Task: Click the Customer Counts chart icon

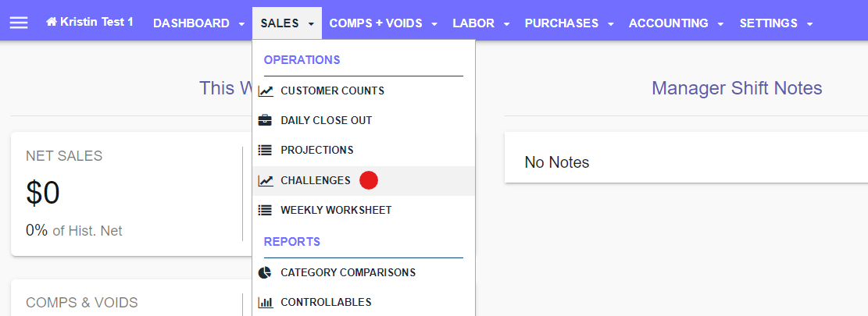Action: [x=266, y=91]
